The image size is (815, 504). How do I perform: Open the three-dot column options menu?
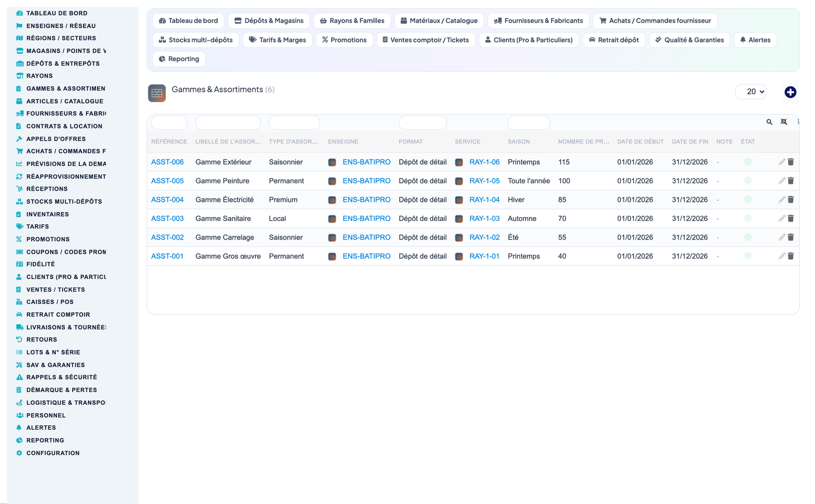tap(798, 122)
